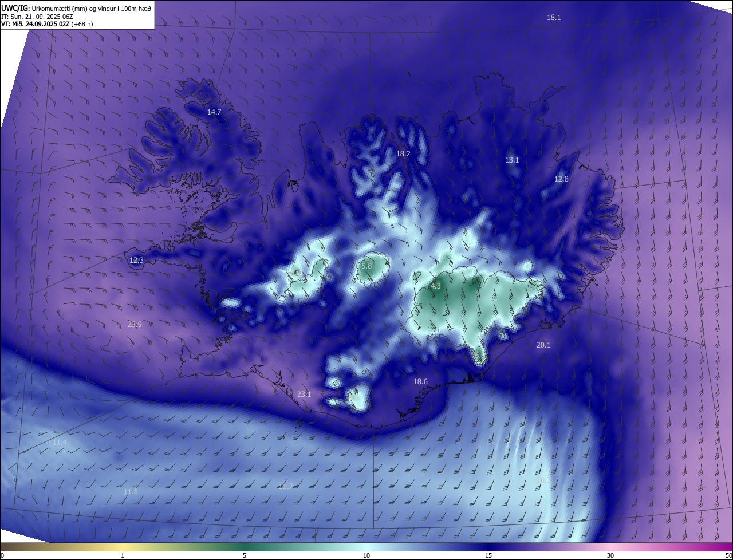Image resolution: width=733 pixels, height=560 pixels.
Task: Click the 11.4 value over the southwest ocean
Action: pos(60,443)
